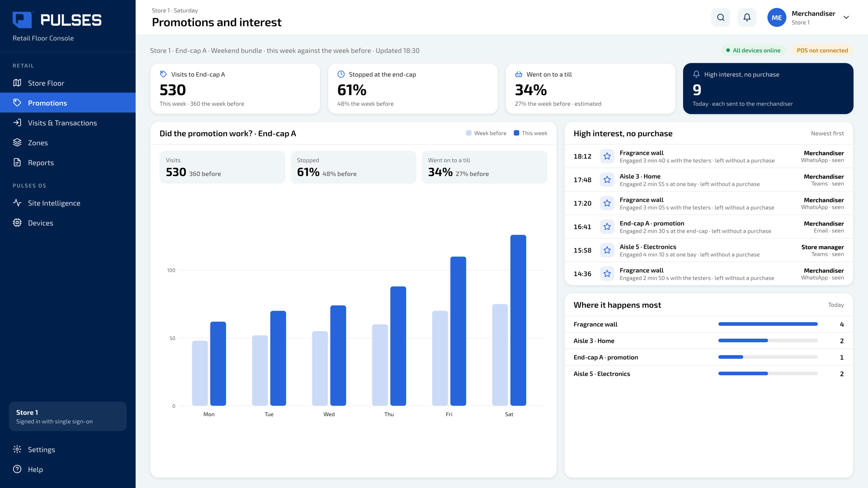This screenshot has height=488, width=868.
Task: Click the Visits & Transactions sidebar icon
Action: click(x=17, y=123)
